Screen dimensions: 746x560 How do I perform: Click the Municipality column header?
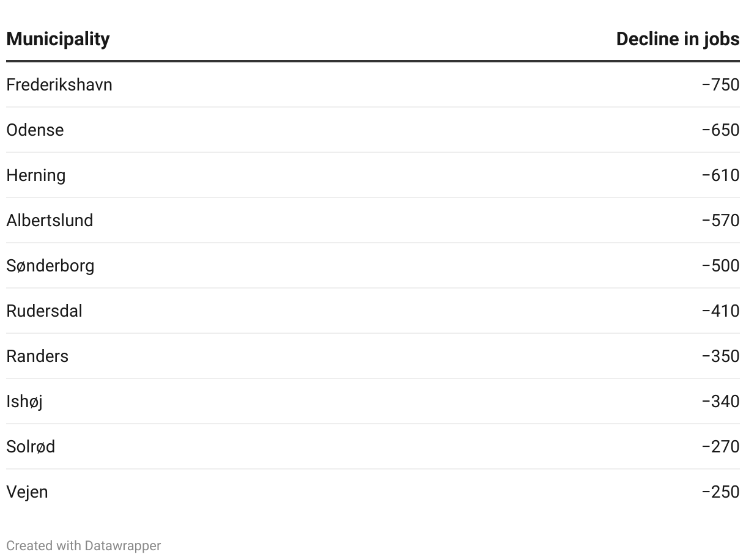pos(58,39)
